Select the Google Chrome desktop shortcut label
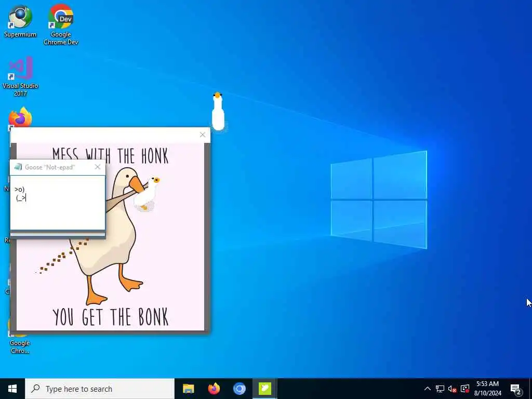Viewport: 532px width, 399px height. click(20, 347)
